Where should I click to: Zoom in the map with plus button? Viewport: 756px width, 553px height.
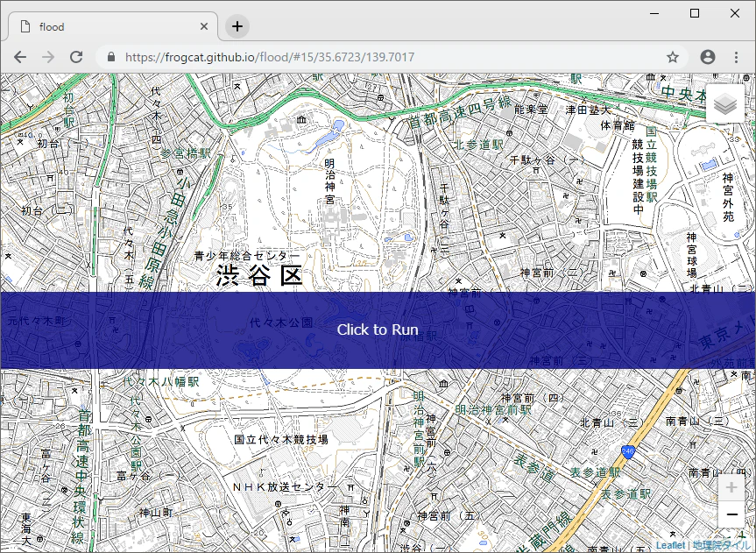pyautogui.click(x=731, y=487)
